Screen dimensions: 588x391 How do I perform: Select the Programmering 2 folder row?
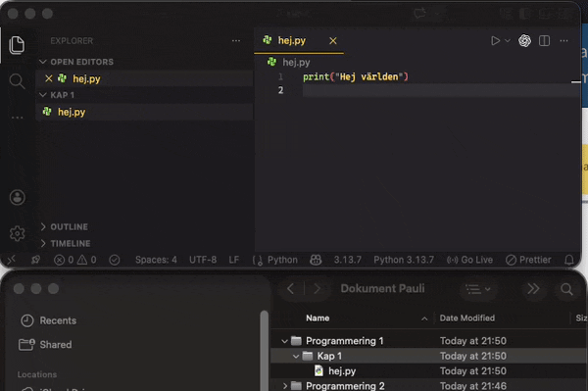[429, 385]
